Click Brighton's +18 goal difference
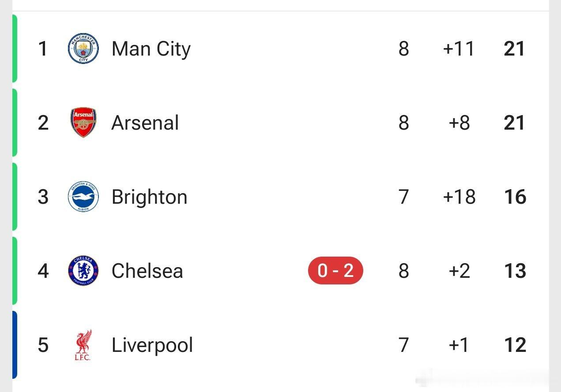 coord(459,197)
